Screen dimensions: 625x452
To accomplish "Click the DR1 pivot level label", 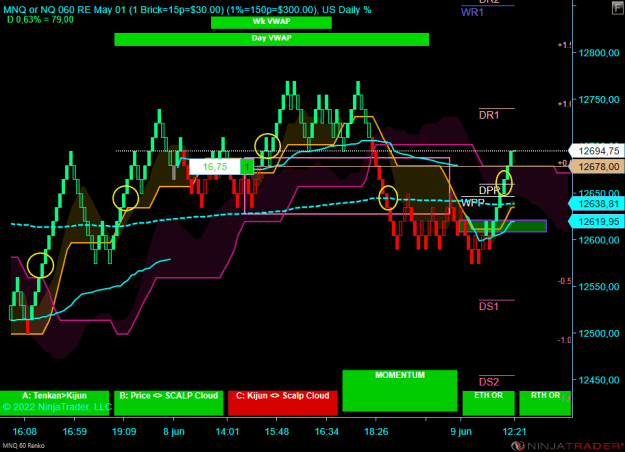I will coord(489,115).
